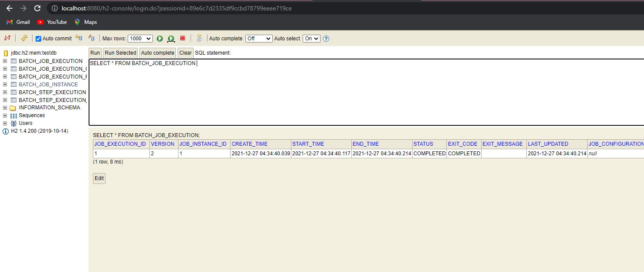Select BATCH_JOB_EXECUTION in the tree

[x=50, y=61]
